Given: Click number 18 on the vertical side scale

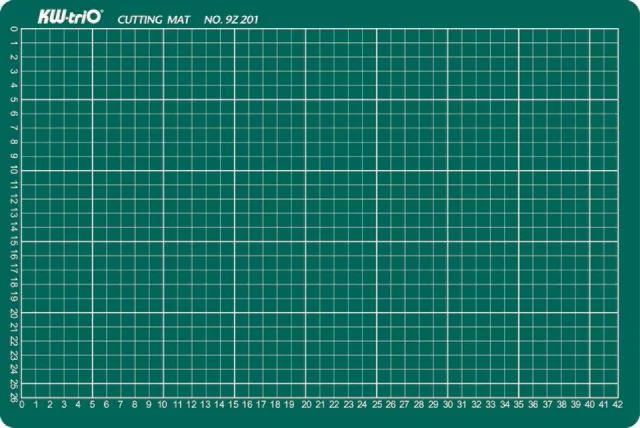Looking at the screenshot, I should click(x=14, y=284).
